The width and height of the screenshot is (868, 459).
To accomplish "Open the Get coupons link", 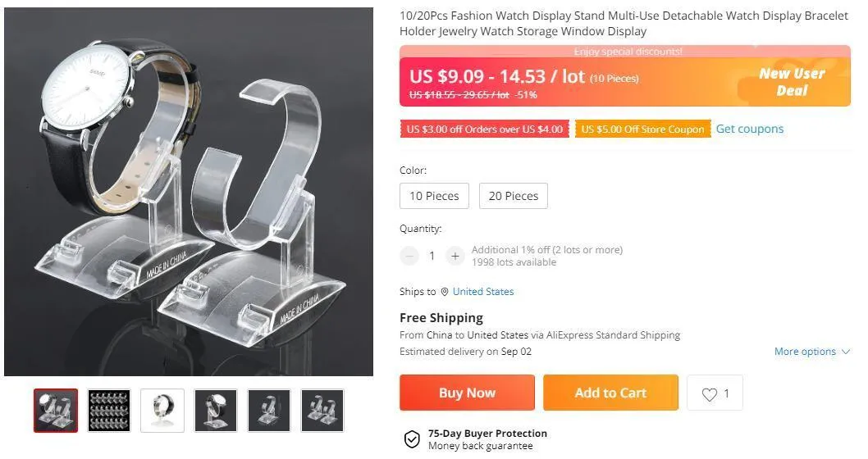I will 750,129.
